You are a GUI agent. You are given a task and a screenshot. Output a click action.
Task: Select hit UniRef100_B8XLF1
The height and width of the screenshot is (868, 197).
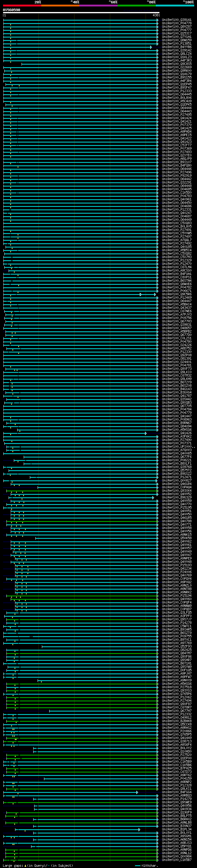point(176,464)
